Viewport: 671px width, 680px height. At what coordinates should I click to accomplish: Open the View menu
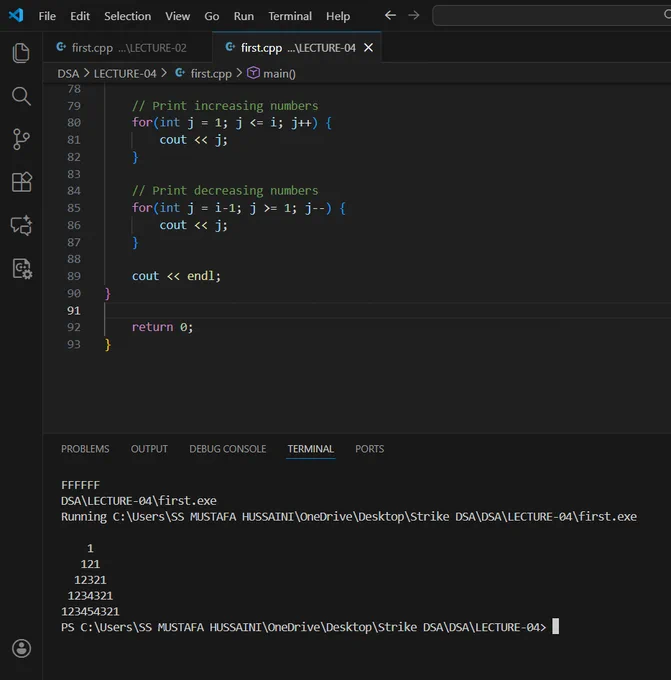pyautogui.click(x=177, y=16)
